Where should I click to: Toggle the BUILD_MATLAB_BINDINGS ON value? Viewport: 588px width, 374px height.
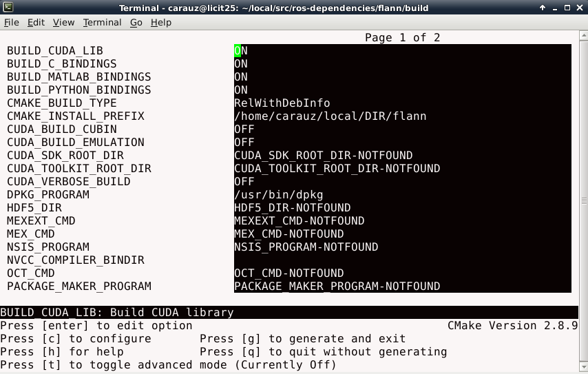(x=241, y=77)
